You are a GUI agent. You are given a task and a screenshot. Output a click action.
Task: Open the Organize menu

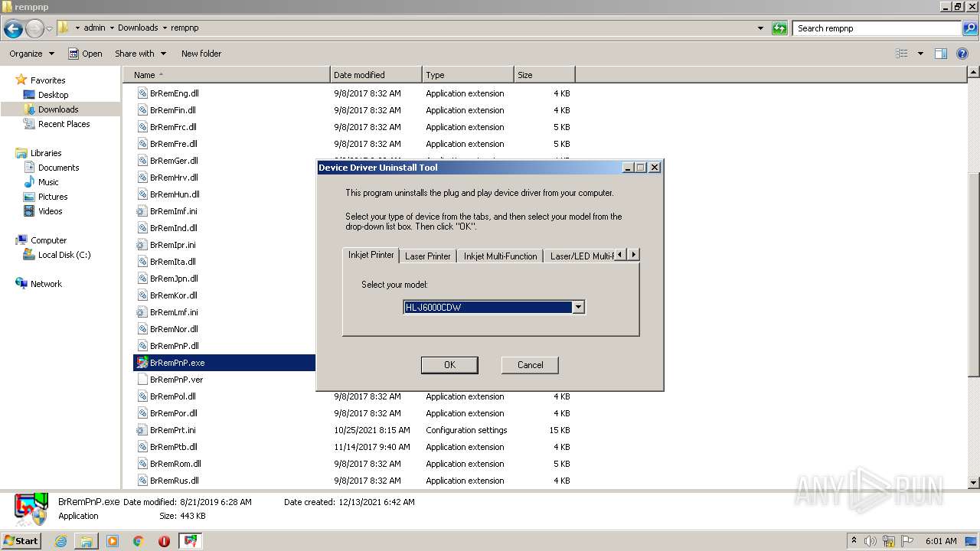point(31,54)
